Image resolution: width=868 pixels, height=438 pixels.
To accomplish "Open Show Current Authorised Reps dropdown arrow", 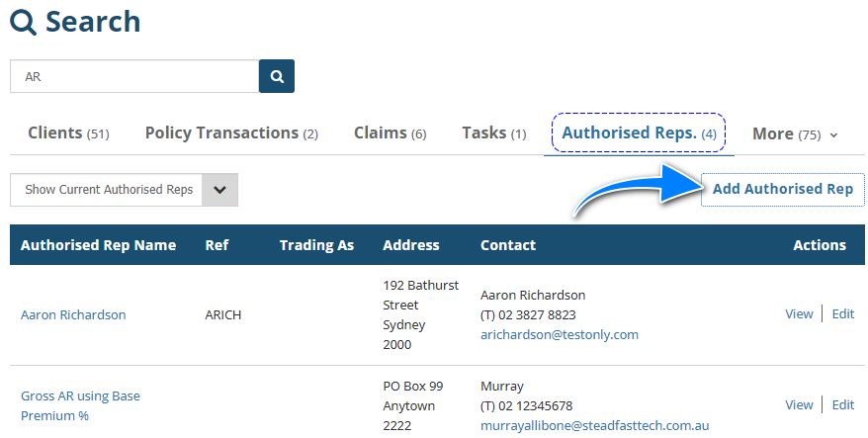I will pyautogui.click(x=220, y=190).
